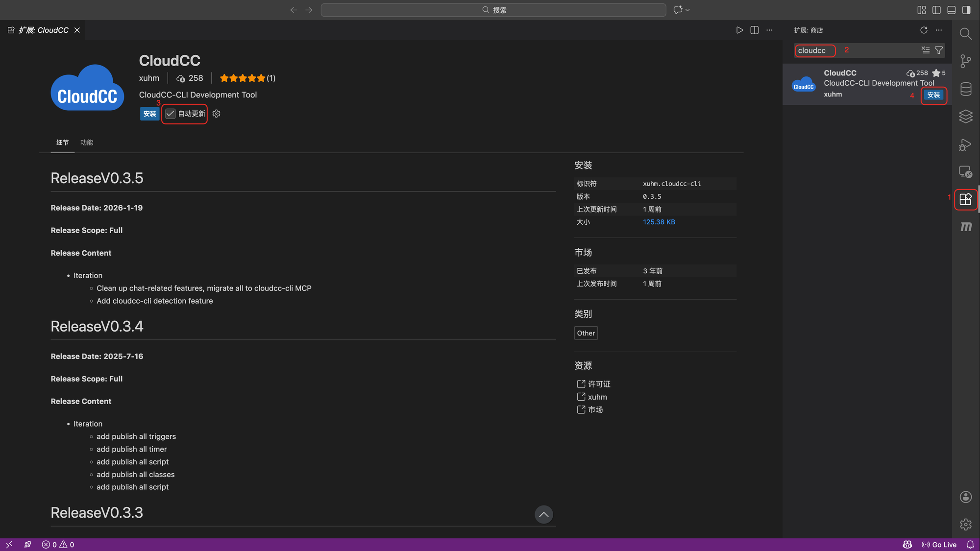Screen dimensions: 980x551
Task: Open extension manage gear dropdown
Action: click(x=217, y=114)
